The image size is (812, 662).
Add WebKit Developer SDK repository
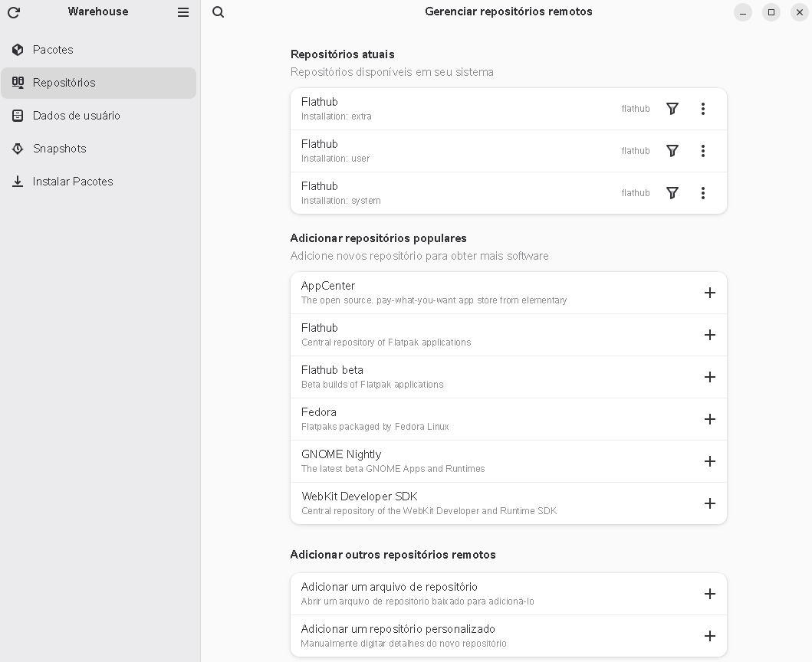709,503
